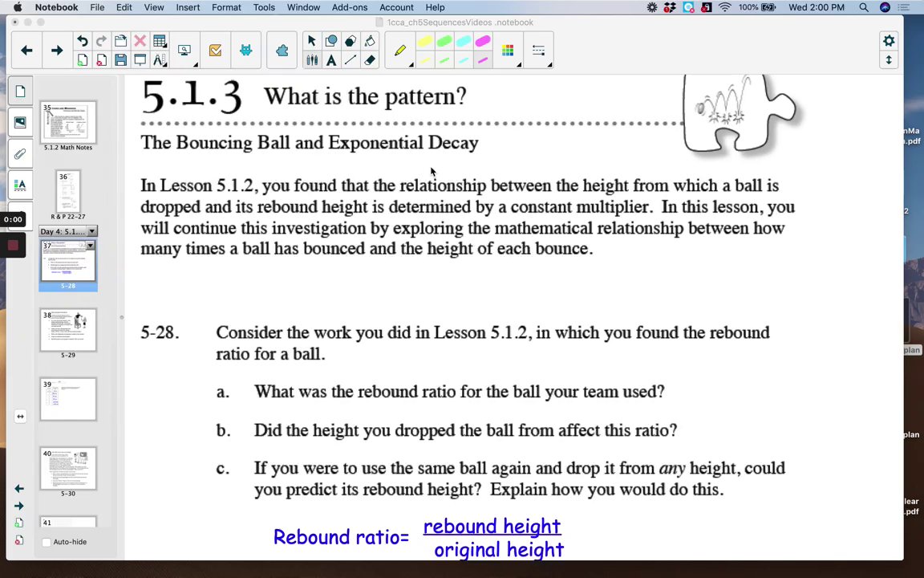Open the screen capture display tool

click(184, 51)
